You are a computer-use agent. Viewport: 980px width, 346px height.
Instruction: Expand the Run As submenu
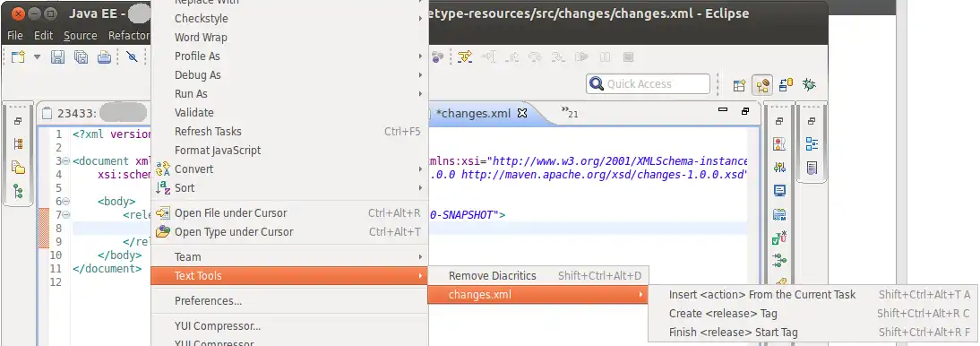(289, 94)
